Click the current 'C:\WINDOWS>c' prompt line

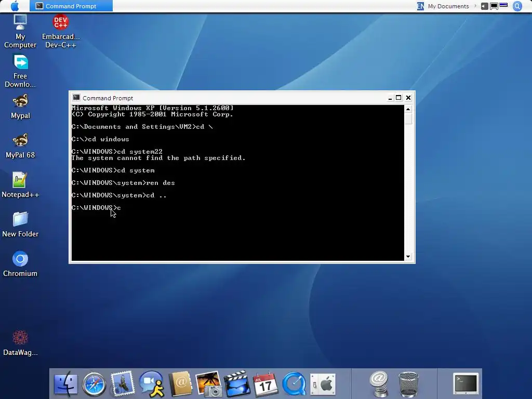(96, 208)
